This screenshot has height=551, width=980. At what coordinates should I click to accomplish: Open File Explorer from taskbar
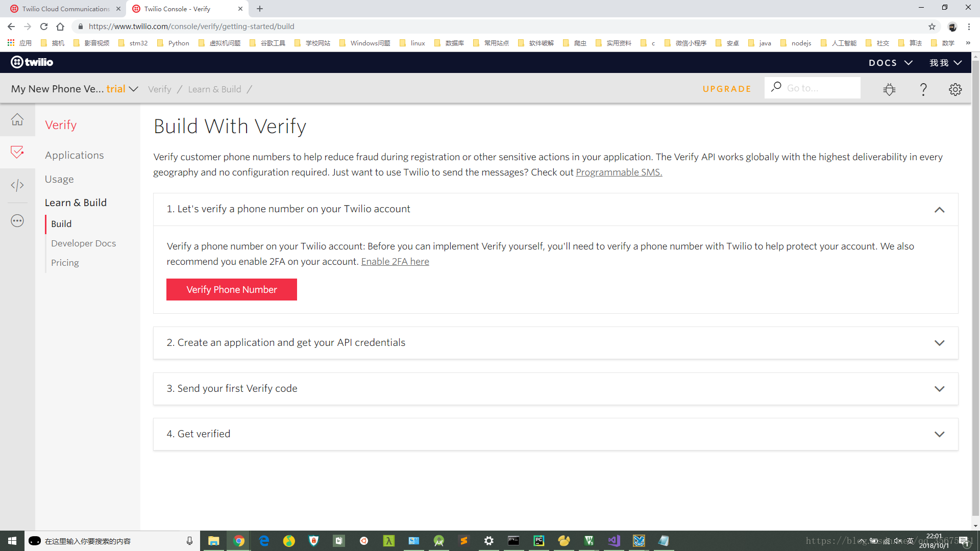point(213,541)
